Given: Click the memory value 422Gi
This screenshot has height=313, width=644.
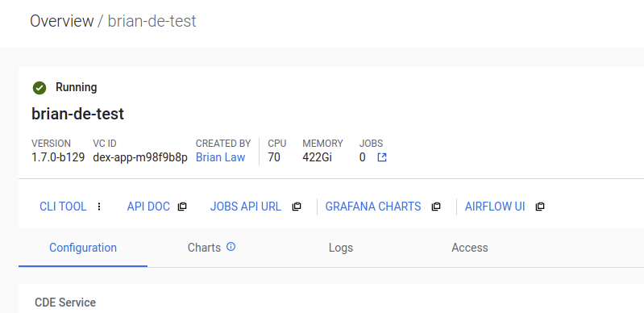Looking at the screenshot, I should pos(317,157).
